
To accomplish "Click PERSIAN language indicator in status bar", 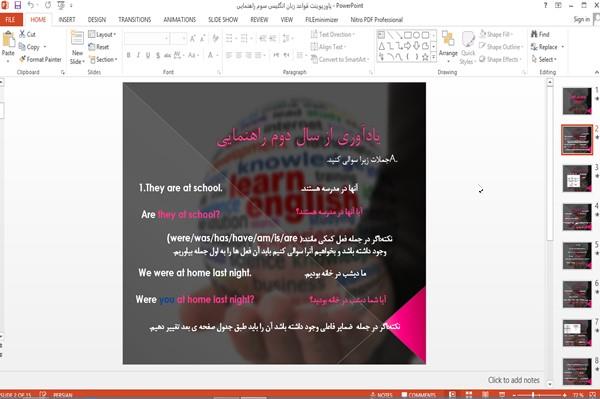I will pos(63,394).
